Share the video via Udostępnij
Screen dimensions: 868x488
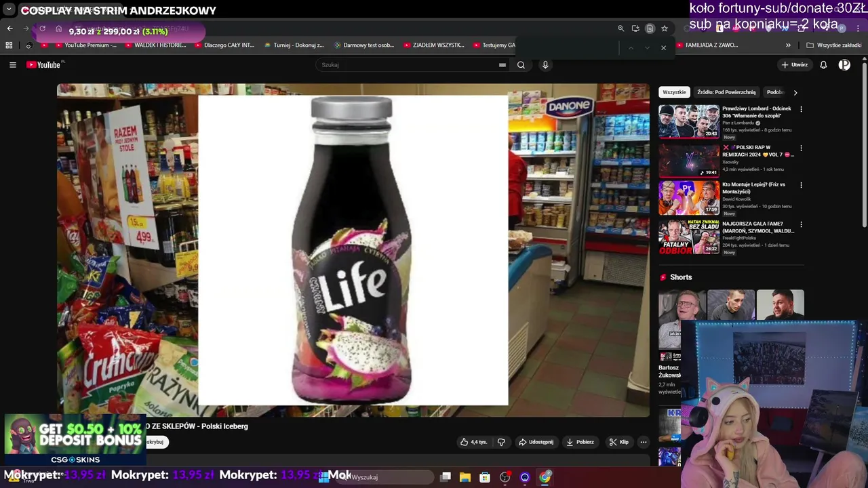coord(536,442)
